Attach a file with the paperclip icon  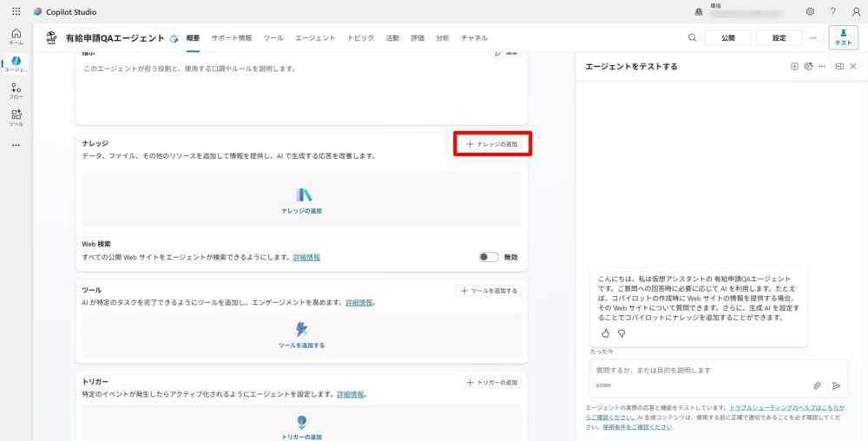pyautogui.click(x=817, y=385)
